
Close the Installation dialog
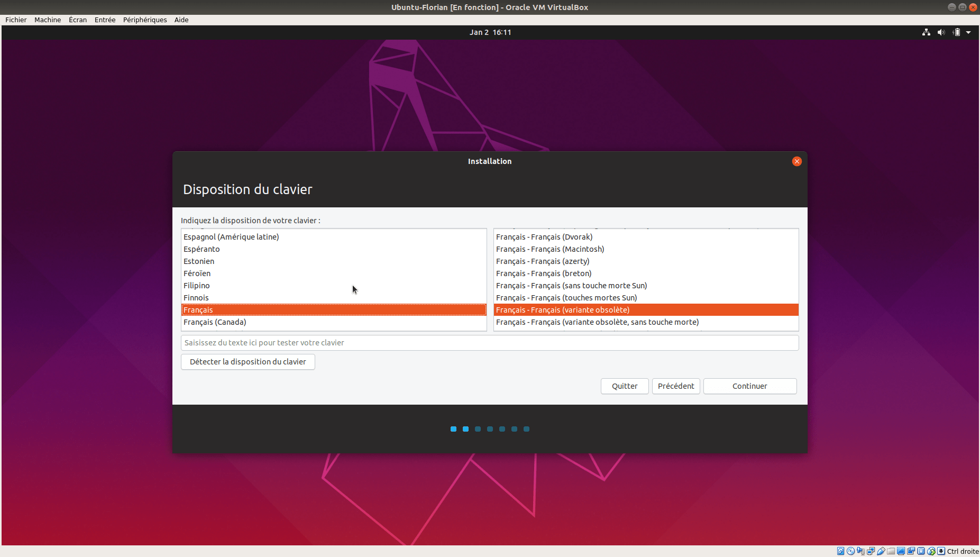[x=796, y=161]
